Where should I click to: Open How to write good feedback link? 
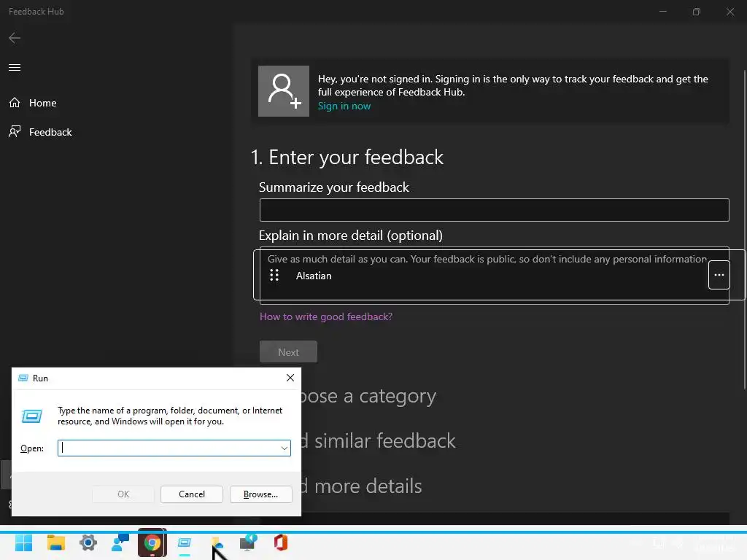tap(326, 316)
